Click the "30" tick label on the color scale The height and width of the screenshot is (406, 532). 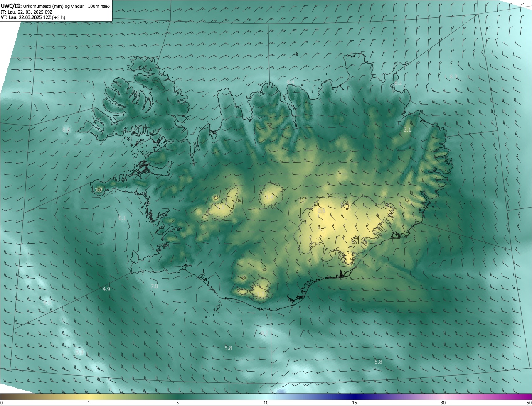coord(443,403)
